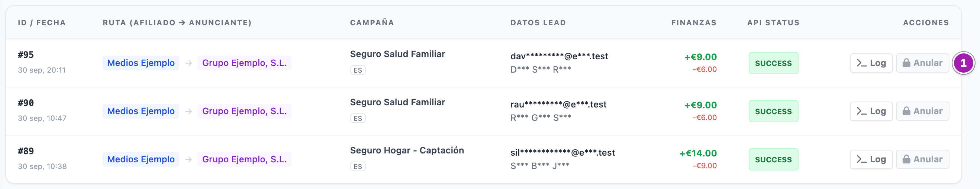This screenshot has height=189, width=980.
Task: Select Medios Ejemplo tag in row #89
Action: point(141,159)
